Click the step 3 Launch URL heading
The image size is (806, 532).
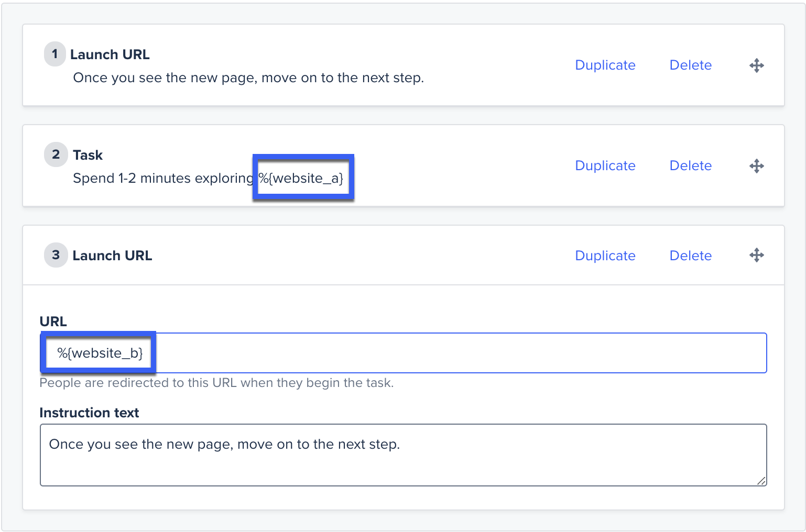[113, 256]
